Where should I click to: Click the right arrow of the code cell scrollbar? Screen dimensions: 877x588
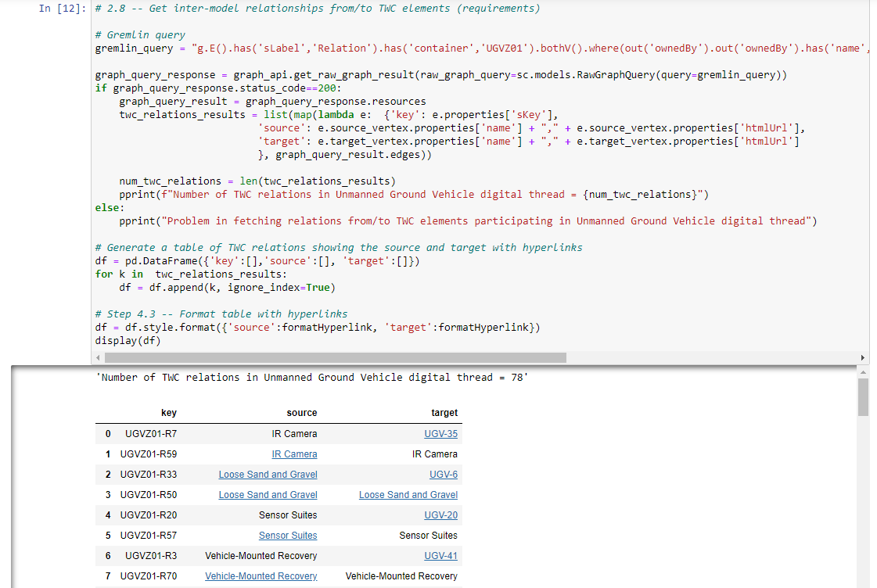862,357
